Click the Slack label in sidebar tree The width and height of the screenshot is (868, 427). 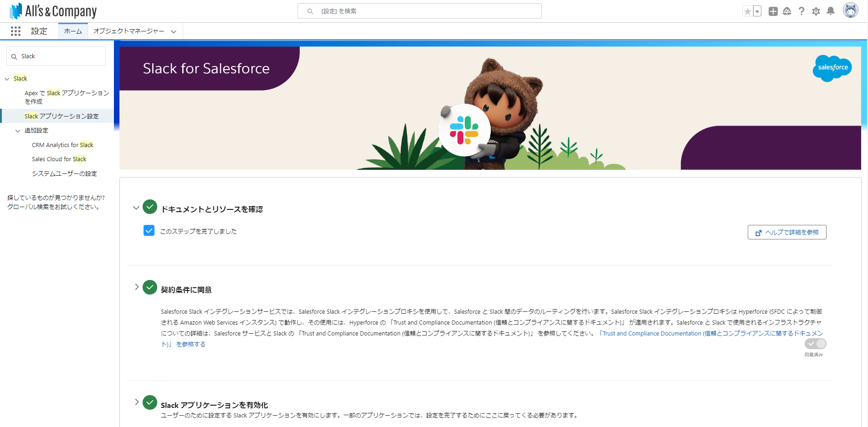[21, 78]
